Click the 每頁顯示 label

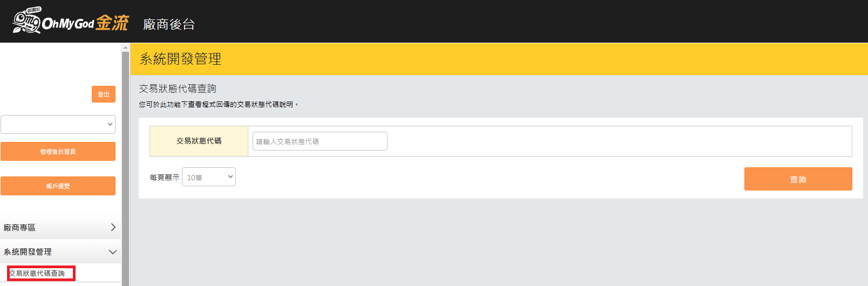(x=164, y=178)
